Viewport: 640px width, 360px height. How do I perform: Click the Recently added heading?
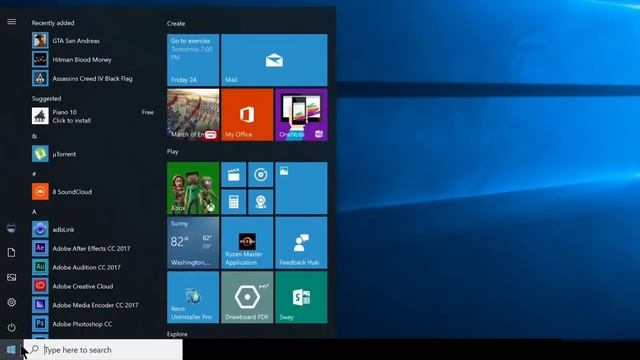pos(53,23)
